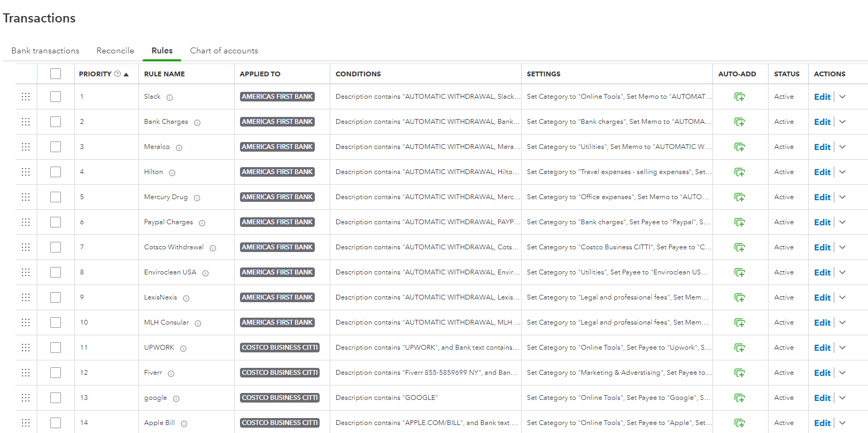868x433 pixels.
Task: Click the info icon next to MLH Consular
Action: tap(198, 324)
